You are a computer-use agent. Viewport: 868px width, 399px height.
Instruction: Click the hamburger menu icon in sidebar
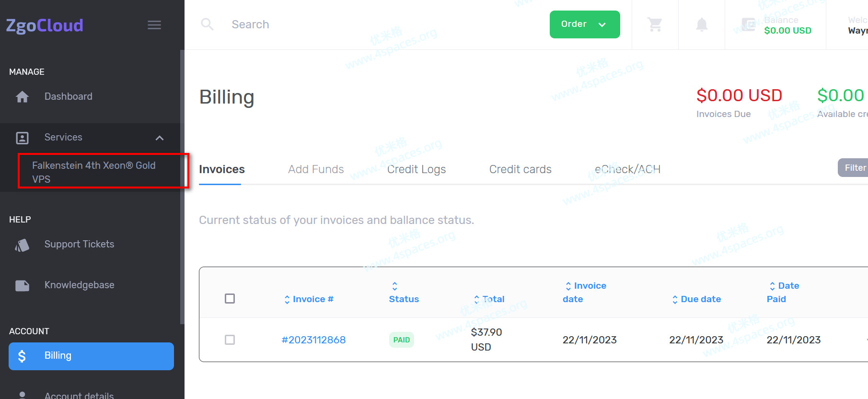pyautogui.click(x=154, y=25)
